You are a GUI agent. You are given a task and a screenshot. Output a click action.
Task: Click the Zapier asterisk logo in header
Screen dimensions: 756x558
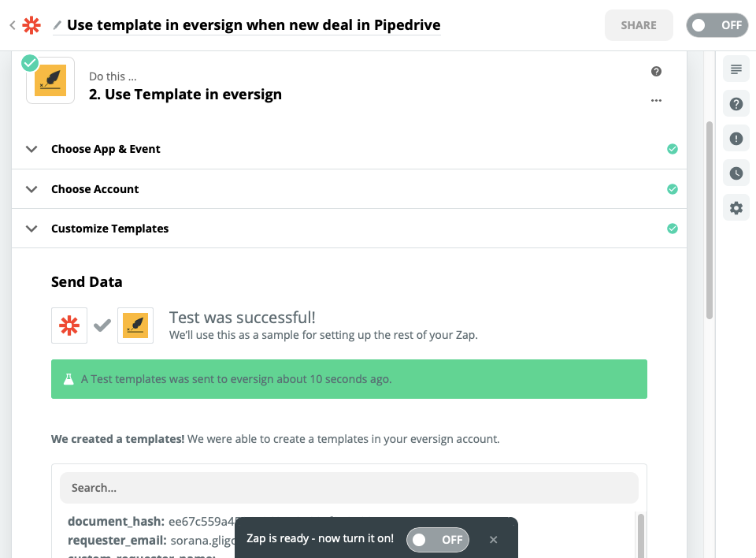(x=31, y=25)
